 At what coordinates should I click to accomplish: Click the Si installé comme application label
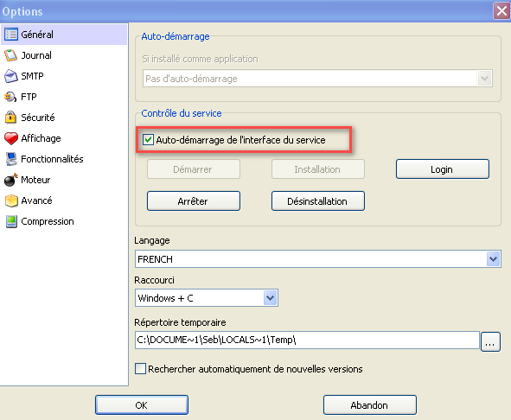point(200,59)
